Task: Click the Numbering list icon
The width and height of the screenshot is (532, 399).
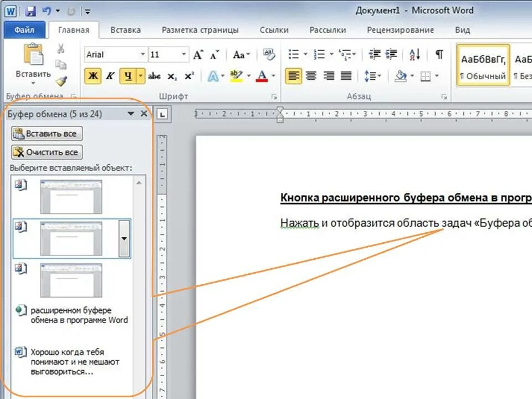Action: click(320, 54)
